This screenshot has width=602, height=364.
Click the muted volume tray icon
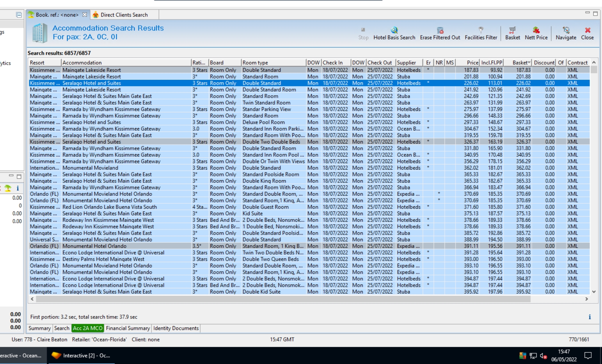click(543, 356)
